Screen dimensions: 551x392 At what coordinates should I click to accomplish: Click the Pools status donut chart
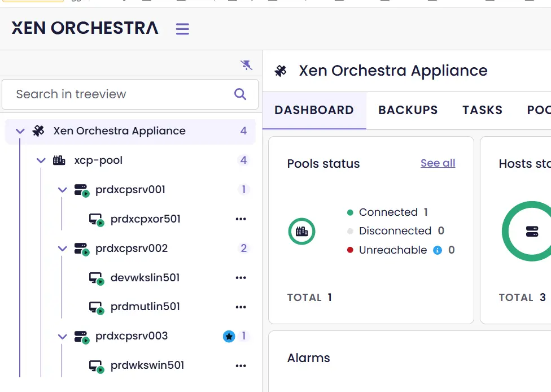(x=301, y=231)
